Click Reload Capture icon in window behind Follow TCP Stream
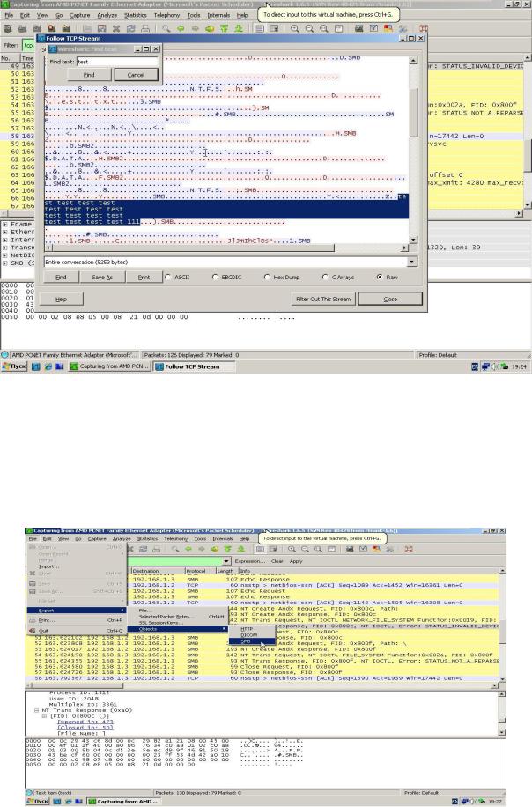532x807 pixels. 130,28
